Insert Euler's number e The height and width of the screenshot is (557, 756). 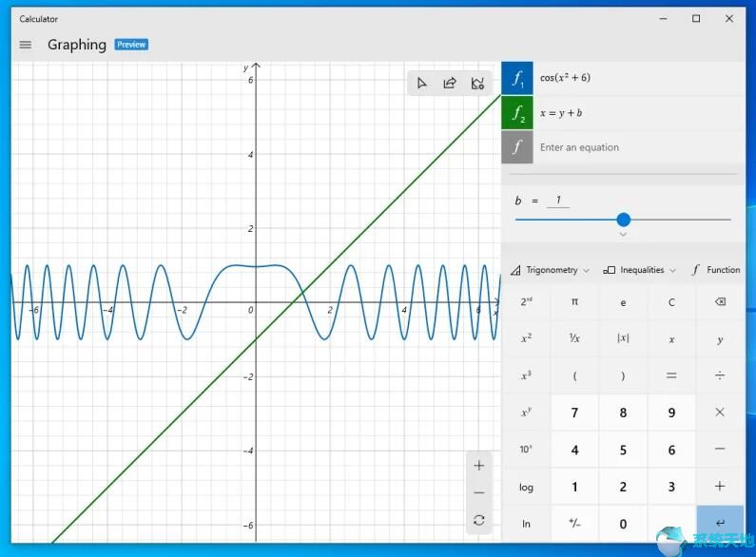click(623, 302)
